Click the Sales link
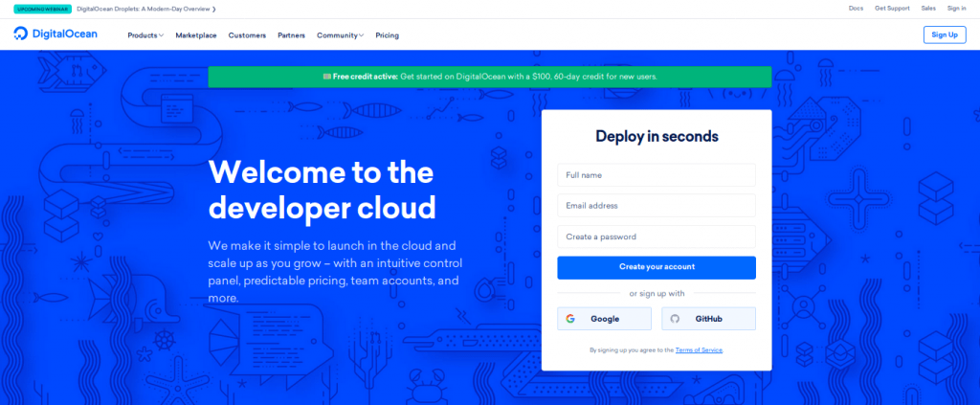The width and height of the screenshot is (980, 405). point(928,9)
